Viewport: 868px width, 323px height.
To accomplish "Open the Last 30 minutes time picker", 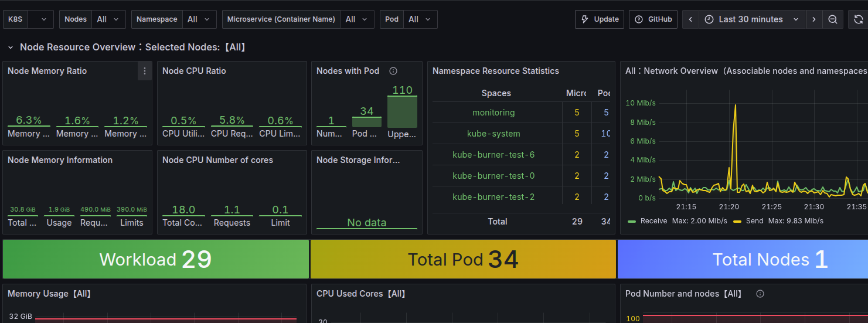I will (751, 19).
